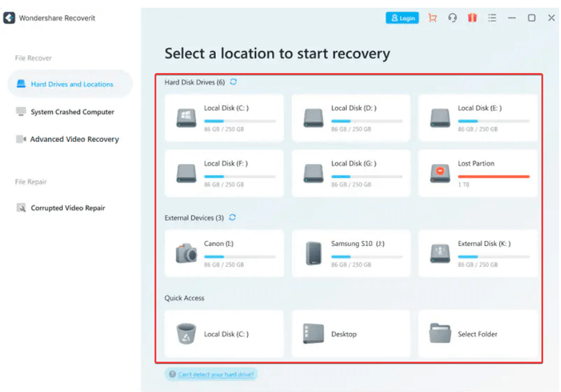Click the Canon (I:) camera icon
Viewport: 561px width, 392px height.
coord(186,253)
